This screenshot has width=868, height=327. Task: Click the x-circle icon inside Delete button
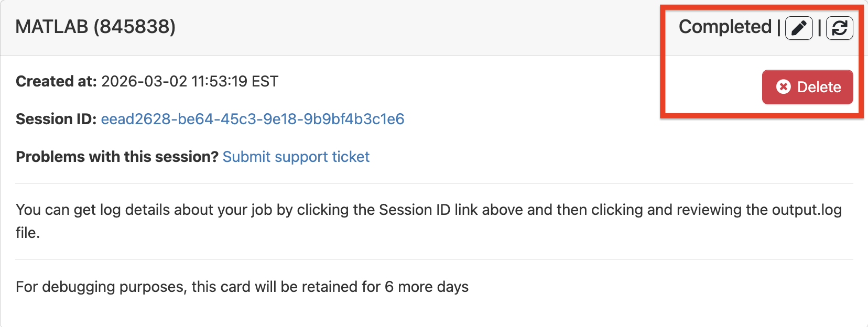[x=783, y=87]
